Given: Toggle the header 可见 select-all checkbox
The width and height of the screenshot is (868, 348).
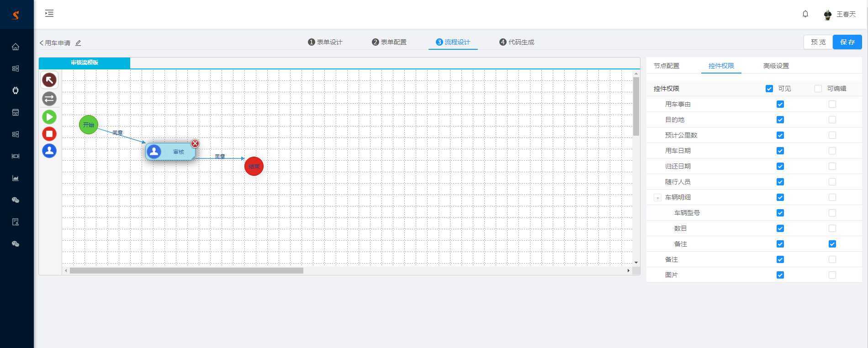Looking at the screenshot, I should (769, 89).
